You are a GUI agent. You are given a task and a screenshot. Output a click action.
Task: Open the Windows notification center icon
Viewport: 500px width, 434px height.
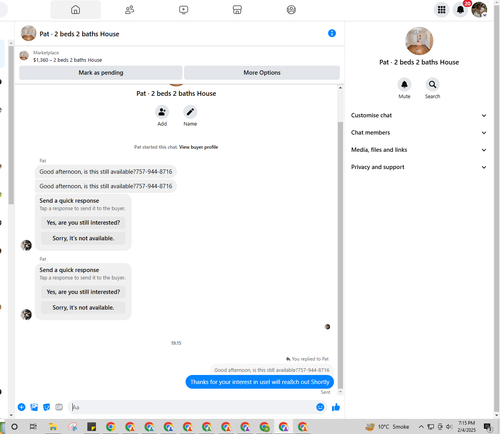point(488,427)
